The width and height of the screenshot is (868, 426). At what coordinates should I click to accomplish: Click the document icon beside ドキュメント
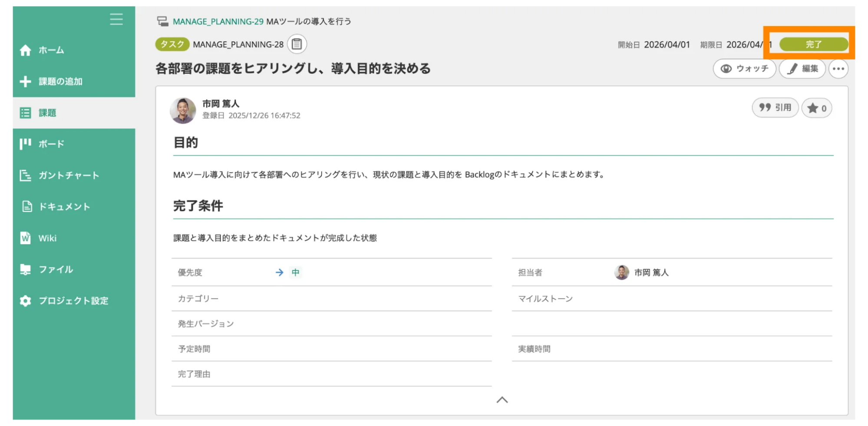pos(27,206)
